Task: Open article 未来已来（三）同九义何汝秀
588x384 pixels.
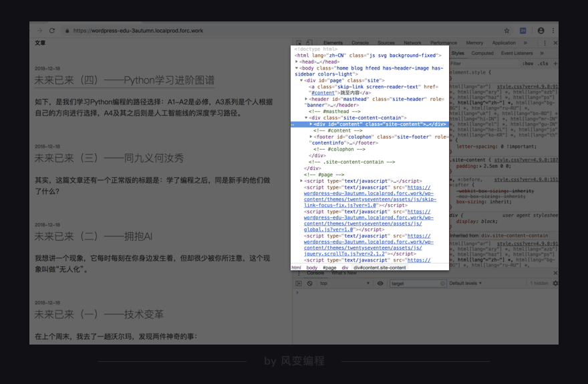Action: pos(109,158)
